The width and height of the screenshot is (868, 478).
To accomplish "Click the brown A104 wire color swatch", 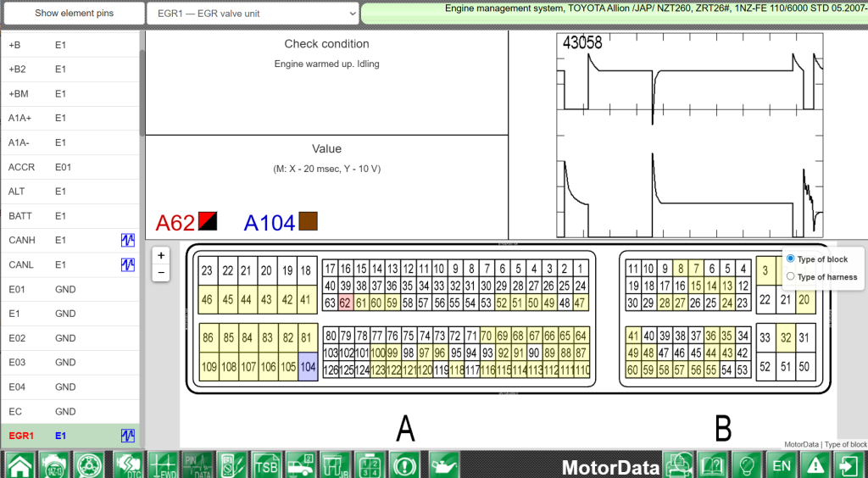I will pyautogui.click(x=308, y=220).
